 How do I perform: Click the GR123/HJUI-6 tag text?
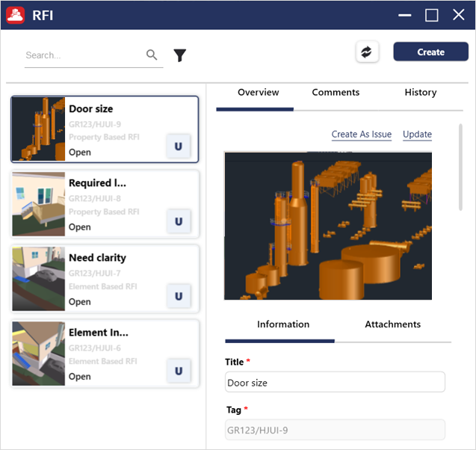[x=95, y=348]
